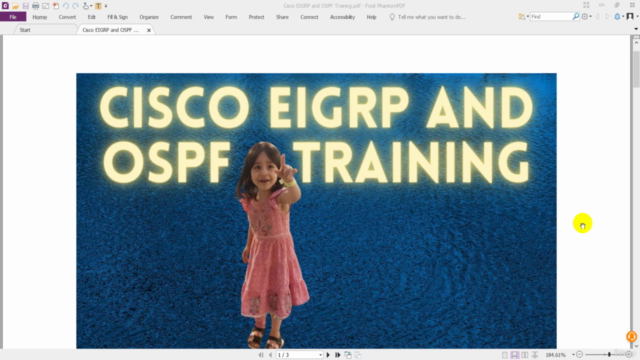
Task: Click the page number field showing 1 / 3
Action: coord(297,355)
